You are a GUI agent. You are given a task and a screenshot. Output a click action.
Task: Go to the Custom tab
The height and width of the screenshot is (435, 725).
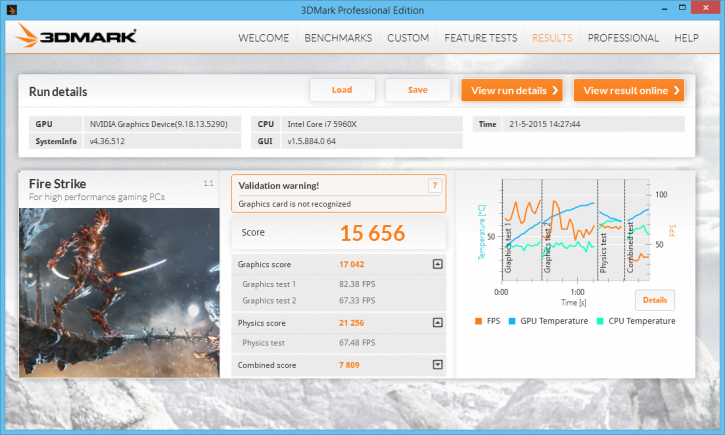coord(407,38)
